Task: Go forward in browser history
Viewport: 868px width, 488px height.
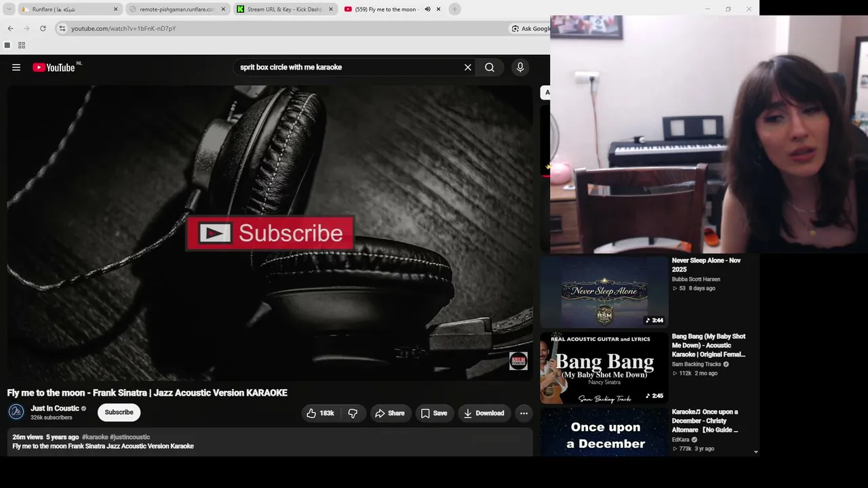Action: 26,28
